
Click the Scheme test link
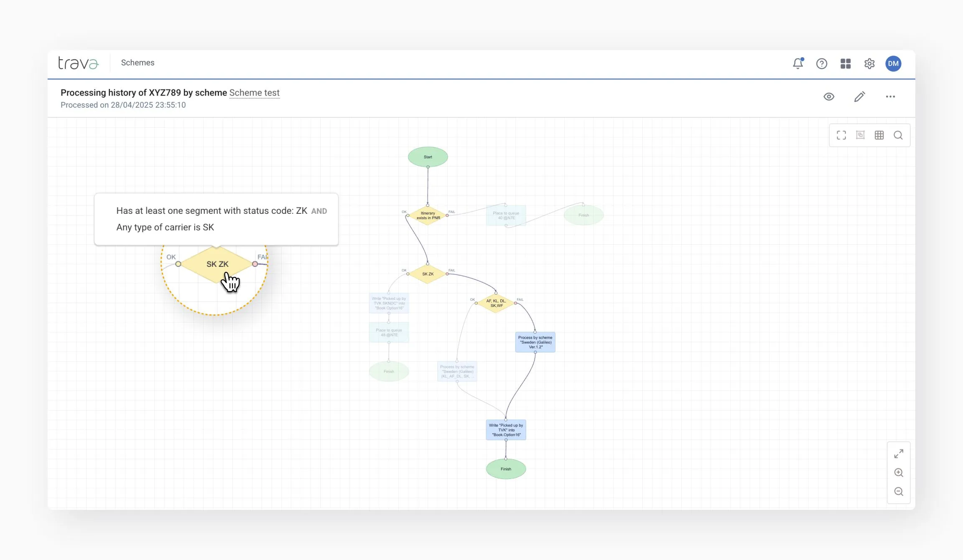254,93
